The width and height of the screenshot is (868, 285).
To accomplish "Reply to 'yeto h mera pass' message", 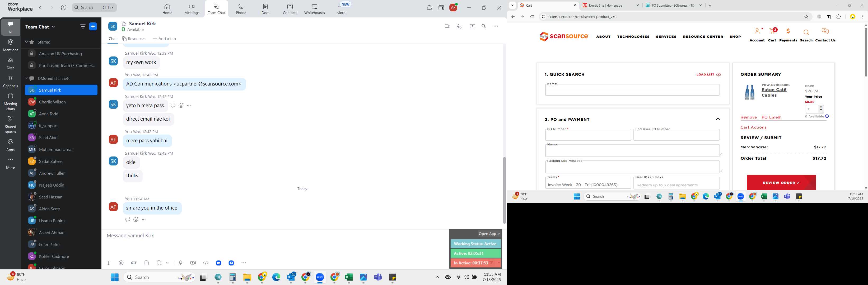I will coord(173,106).
